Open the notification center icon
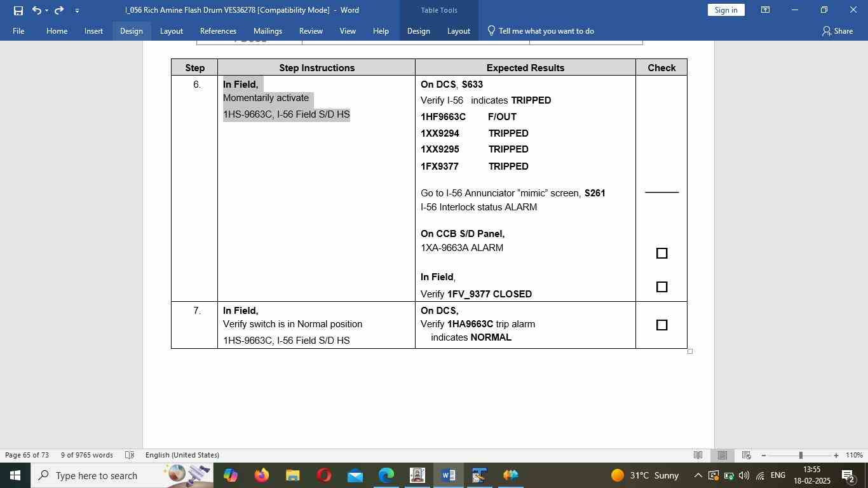868x488 pixels. pos(848,475)
